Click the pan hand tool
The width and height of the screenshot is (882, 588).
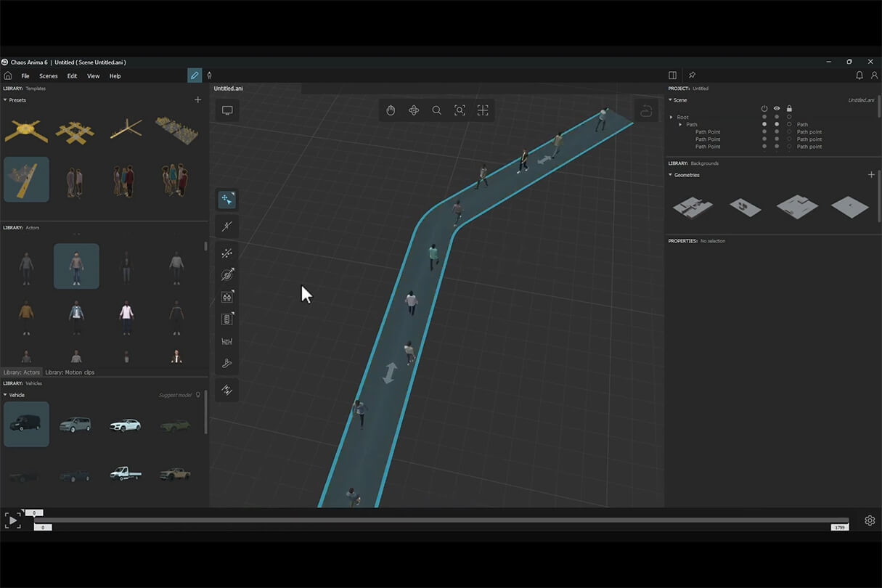391,110
